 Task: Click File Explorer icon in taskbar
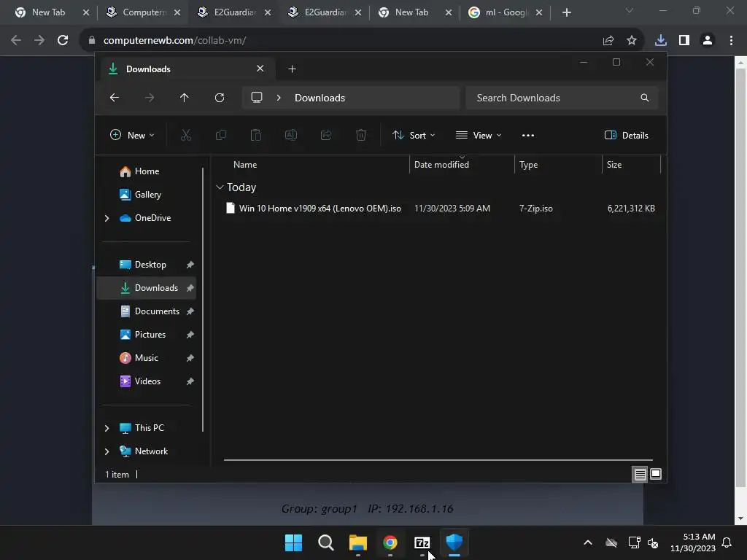(x=357, y=542)
